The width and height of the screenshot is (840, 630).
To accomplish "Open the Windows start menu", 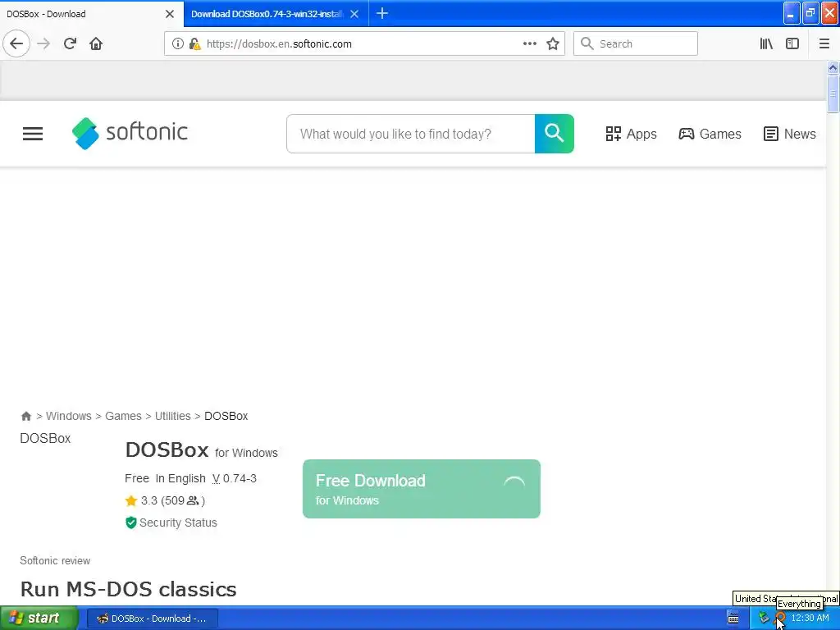I will (39, 618).
